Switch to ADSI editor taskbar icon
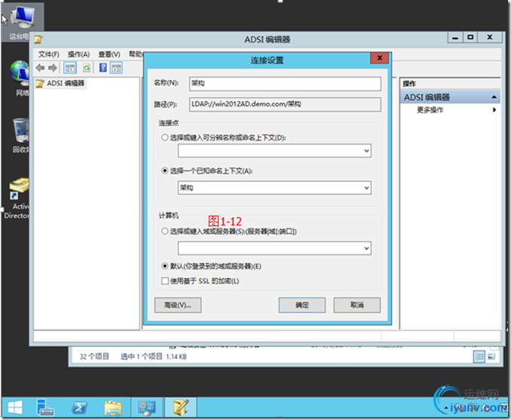This screenshot has height=420, width=511. coord(181,408)
